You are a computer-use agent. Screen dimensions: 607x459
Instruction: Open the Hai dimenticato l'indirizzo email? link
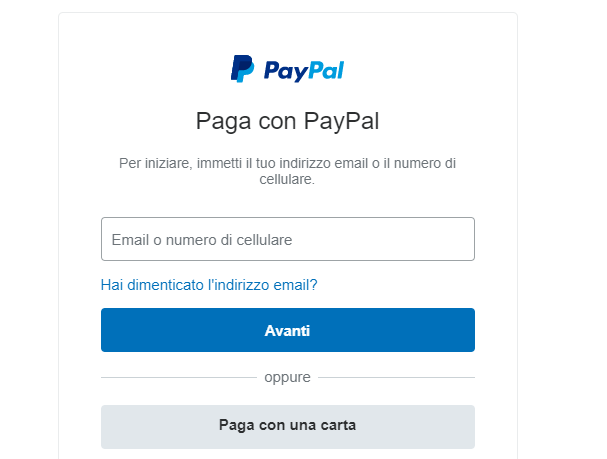(x=209, y=285)
